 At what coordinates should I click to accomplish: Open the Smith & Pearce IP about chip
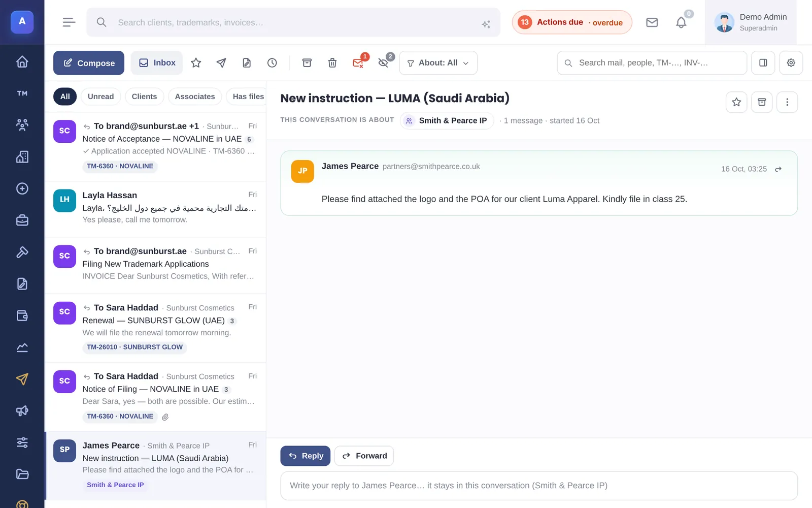[x=447, y=120]
